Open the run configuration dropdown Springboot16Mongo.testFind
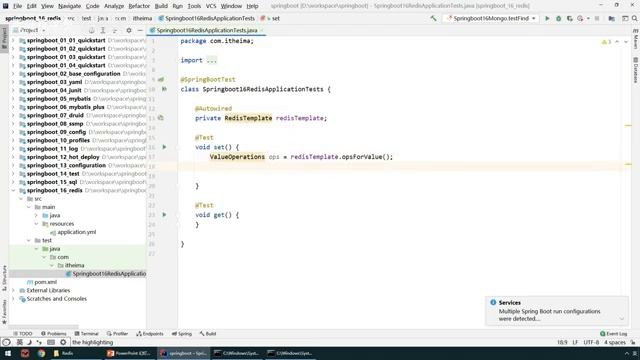 [x=491, y=18]
